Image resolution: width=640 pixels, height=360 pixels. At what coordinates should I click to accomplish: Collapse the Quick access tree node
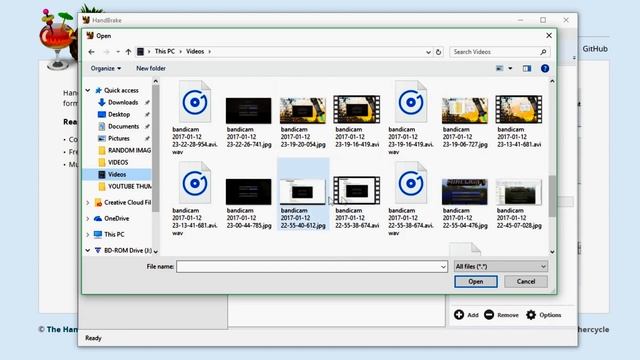88,90
